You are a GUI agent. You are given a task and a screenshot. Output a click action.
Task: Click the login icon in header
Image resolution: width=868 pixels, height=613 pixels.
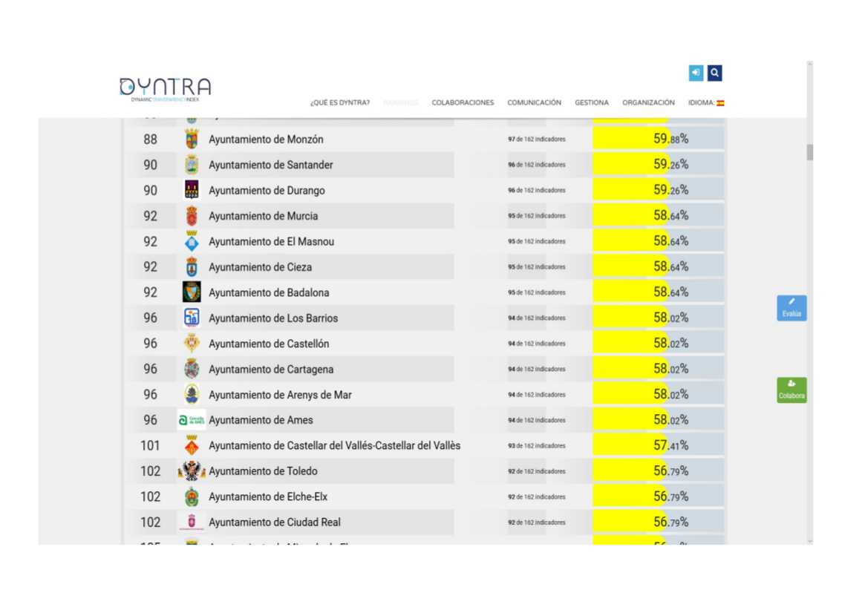pos(696,73)
